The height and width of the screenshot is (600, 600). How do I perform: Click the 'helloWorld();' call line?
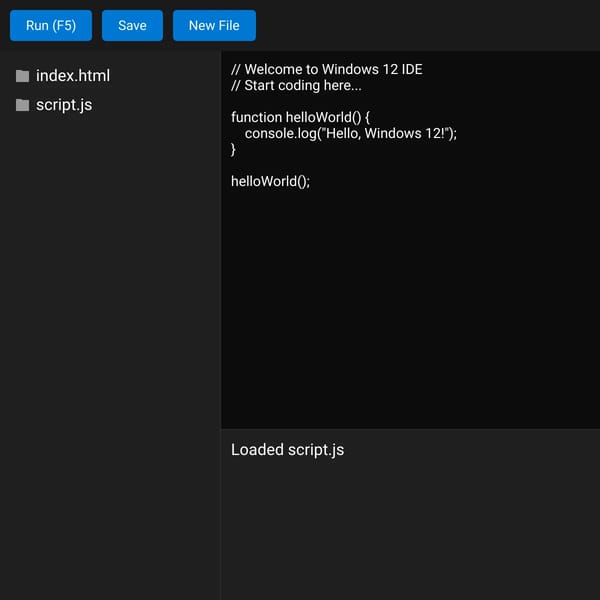coord(271,181)
